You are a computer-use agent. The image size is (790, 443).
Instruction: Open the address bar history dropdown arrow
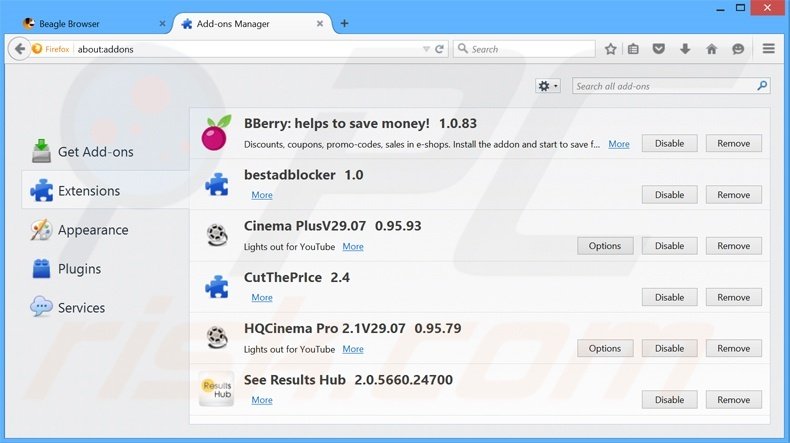click(426, 49)
